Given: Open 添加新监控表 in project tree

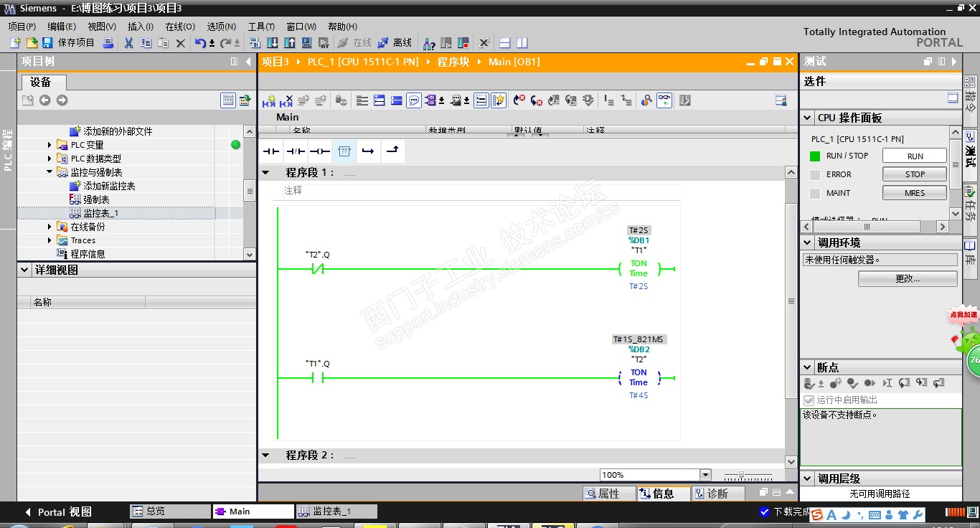Looking at the screenshot, I should coord(109,186).
